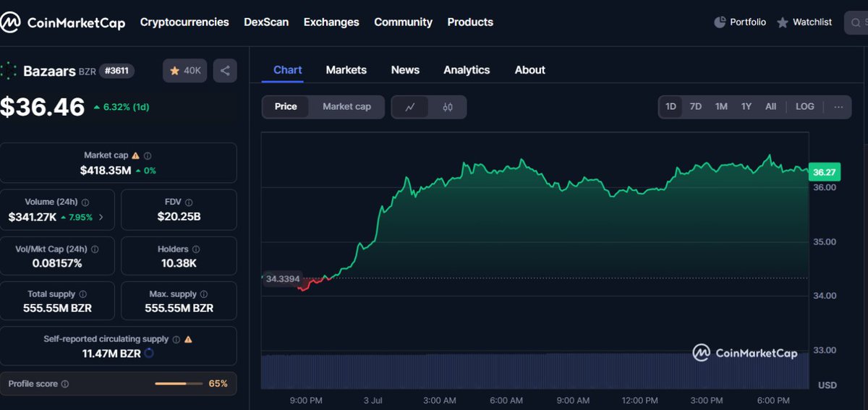Screen dimensions: 868x410
Task: Switch to line chart view
Action: pyautogui.click(x=410, y=107)
